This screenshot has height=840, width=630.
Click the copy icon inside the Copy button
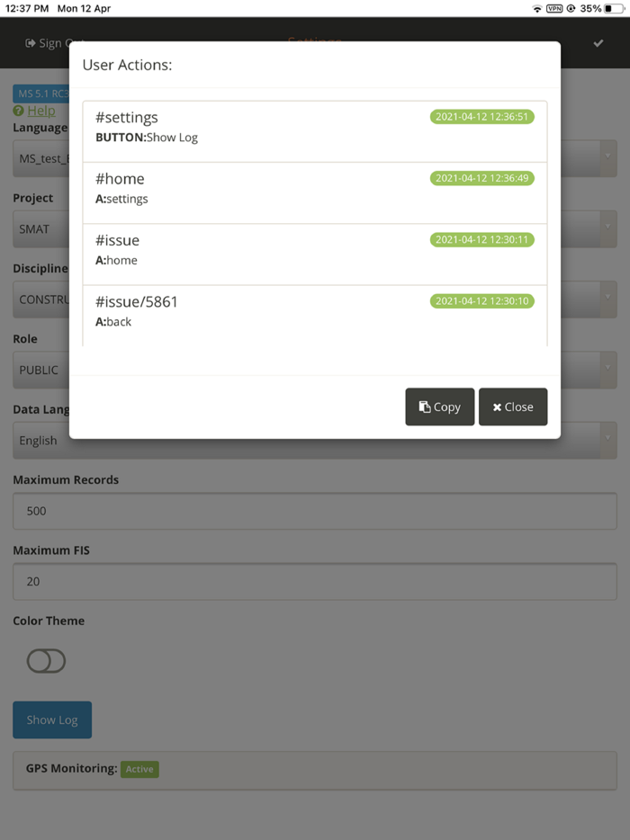coord(422,407)
